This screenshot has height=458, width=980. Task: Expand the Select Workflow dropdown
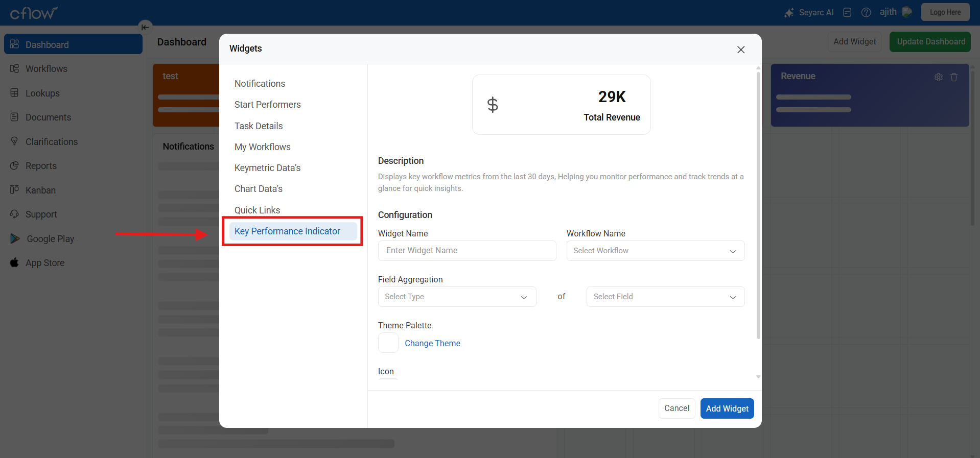click(x=655, y=251)
